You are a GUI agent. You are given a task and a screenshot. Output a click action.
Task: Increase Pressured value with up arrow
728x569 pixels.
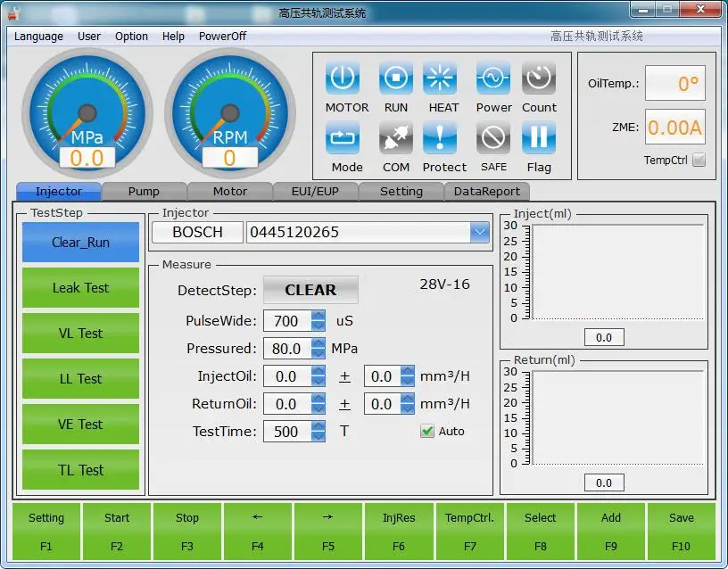[318, 343]
